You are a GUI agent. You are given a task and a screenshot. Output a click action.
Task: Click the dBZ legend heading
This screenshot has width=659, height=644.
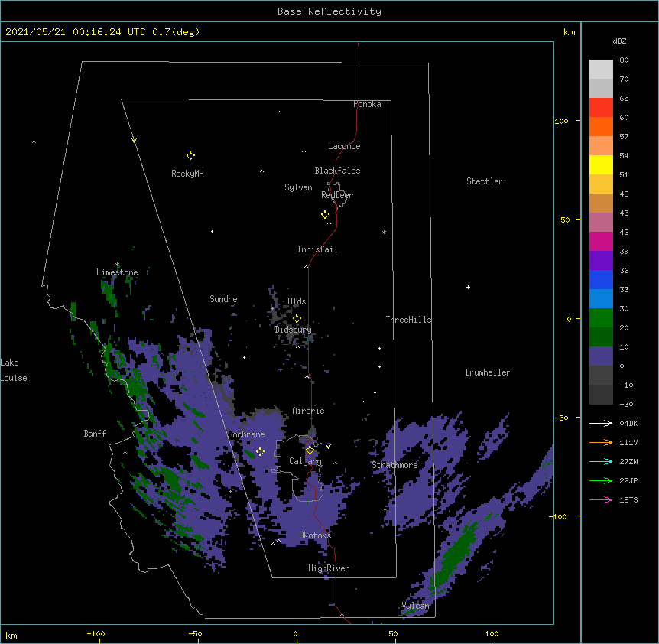[619, 41]
